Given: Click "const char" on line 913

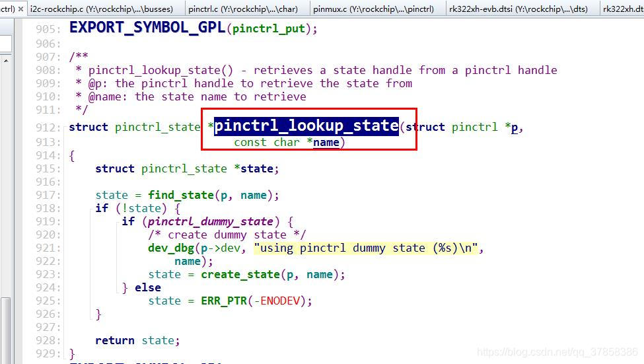Looking at the screenshot, I should click(267, 143).
